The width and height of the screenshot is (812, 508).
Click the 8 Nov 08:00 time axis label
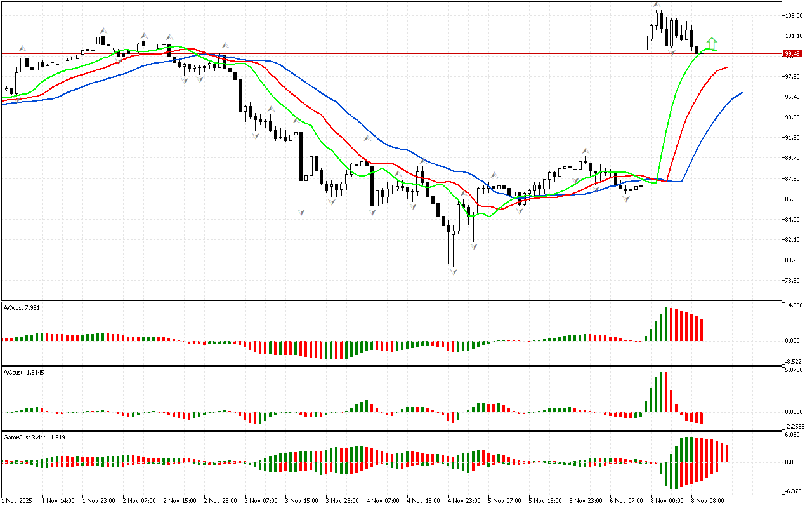click(x=707, y=500)
